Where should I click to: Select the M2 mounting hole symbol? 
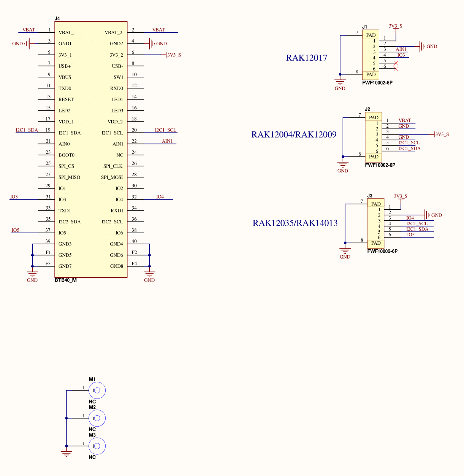[x=97, y=418]
